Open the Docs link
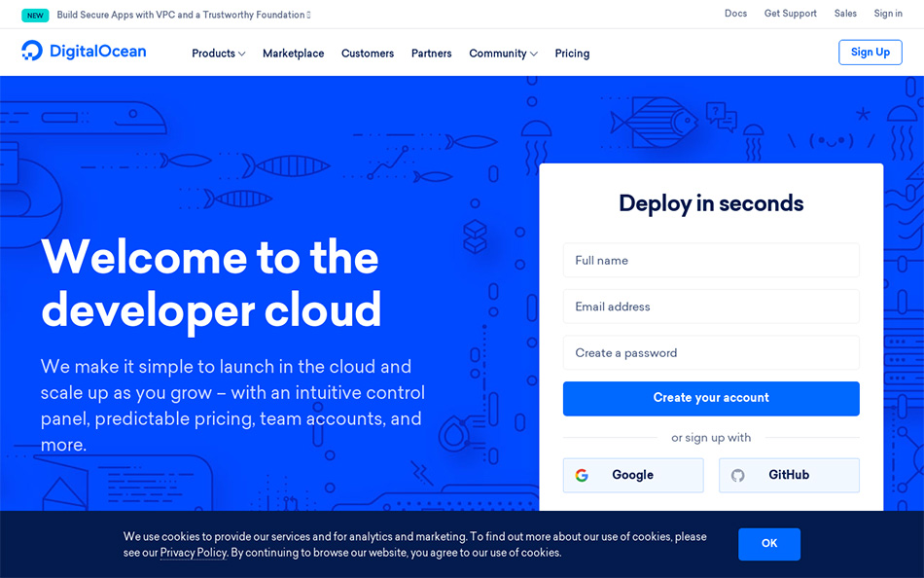The height and width of the screenshot is (578, 924). pyautogui.click(x=735, y=13)
